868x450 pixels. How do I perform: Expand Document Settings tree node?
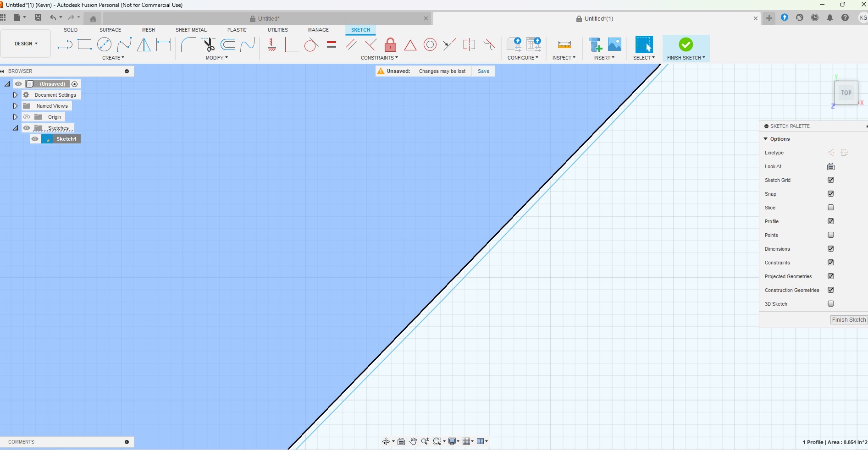[15, 95]
